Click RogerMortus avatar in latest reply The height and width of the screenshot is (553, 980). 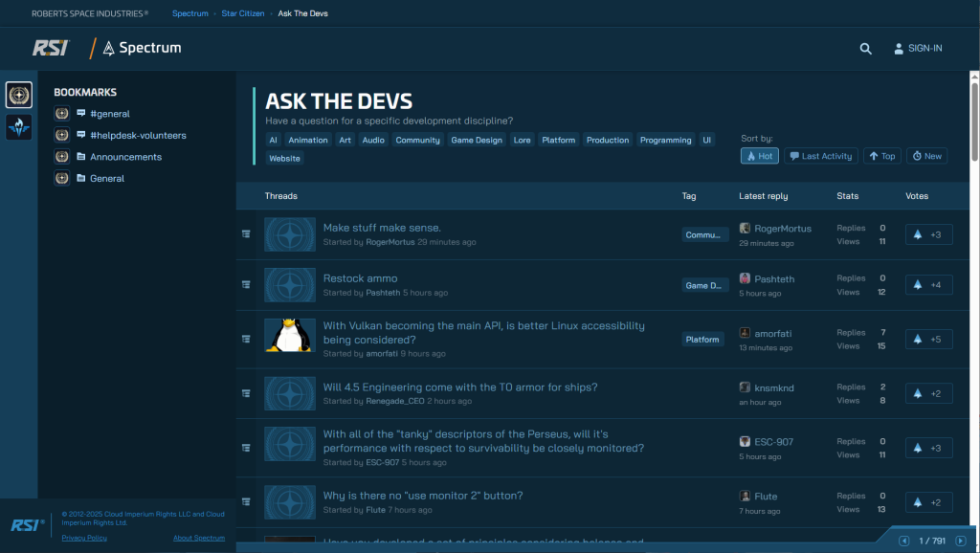745,229
